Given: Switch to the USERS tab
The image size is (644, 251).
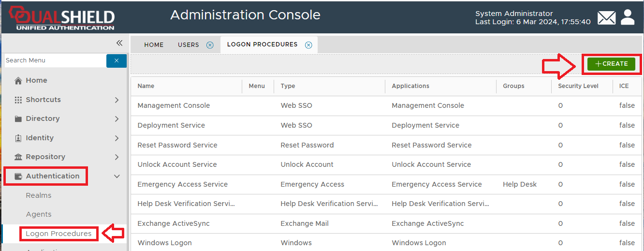Looking at the screenshot, I should pos(188,45).
